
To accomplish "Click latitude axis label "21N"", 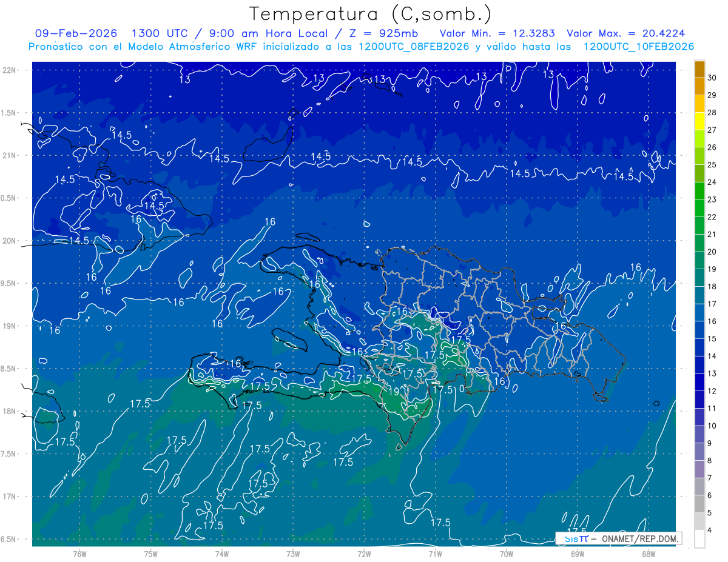I will [10, 155].
